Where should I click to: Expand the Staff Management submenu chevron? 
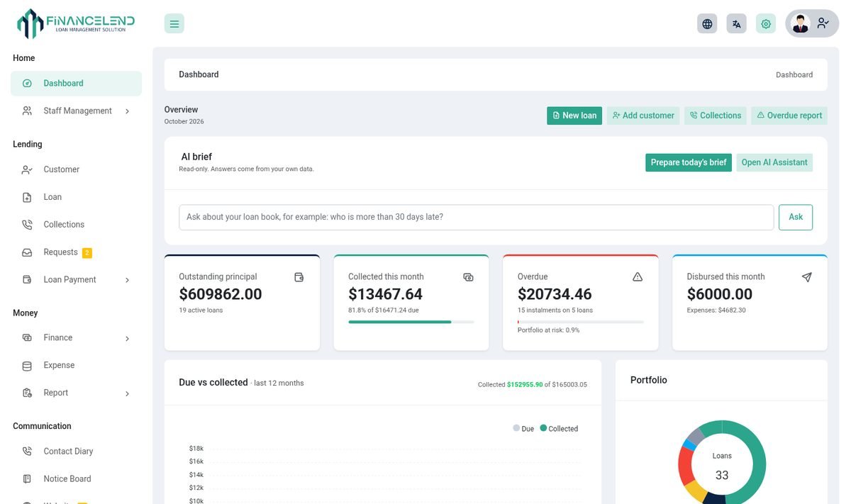coord(127,111)
